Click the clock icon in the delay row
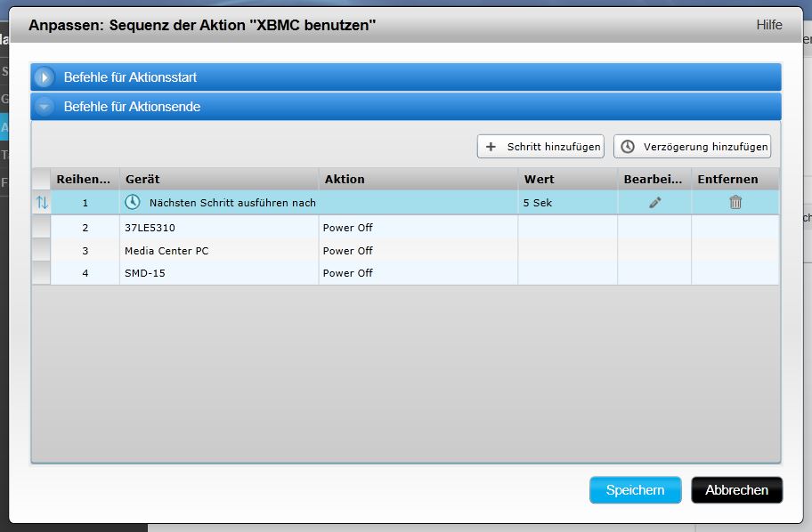Viewport: 812px width, 532px height. tap(133, 202)
